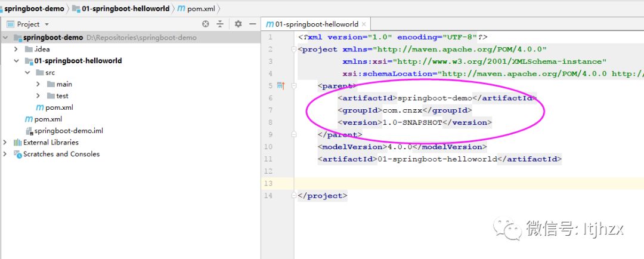The height and width of the screenshot is (259, 644).
Task: Expand Scratches and Consoles node
Action: point(5,154)
